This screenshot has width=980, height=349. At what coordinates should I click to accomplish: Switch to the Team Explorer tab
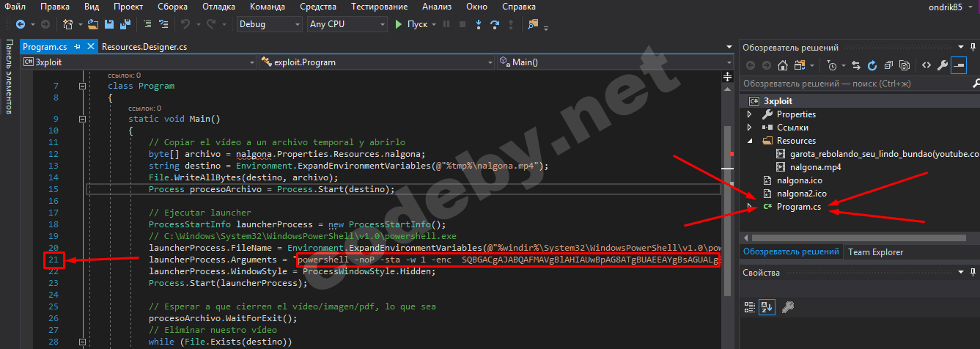[x=875, y=252]
